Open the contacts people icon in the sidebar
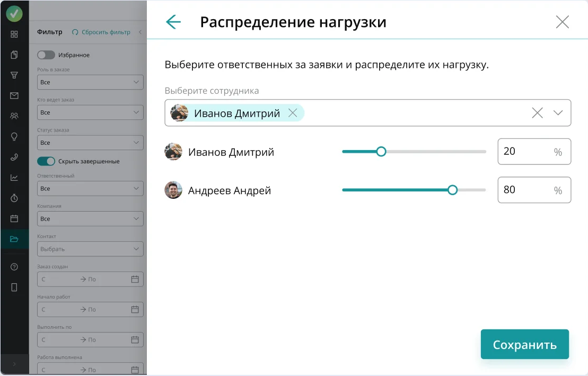Screen dimensions: 588x376 pos(14,116)
